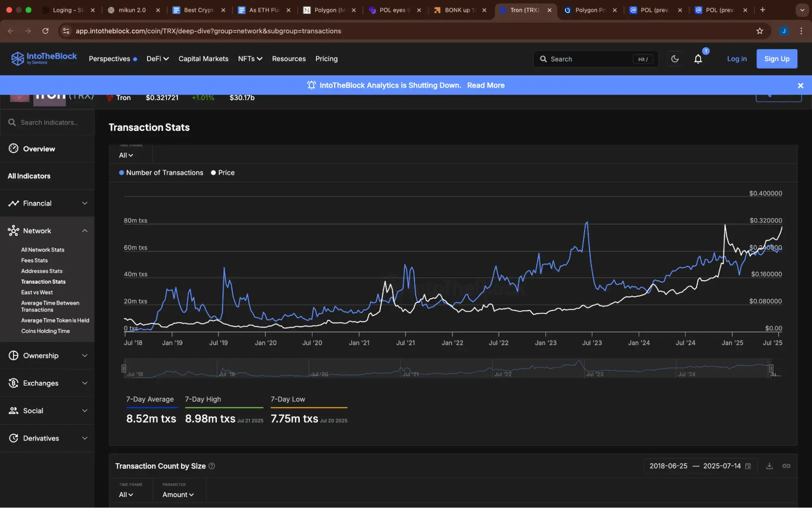The image size is (812, 508).
Task: Go back in browser history
Action: (11, 31)
